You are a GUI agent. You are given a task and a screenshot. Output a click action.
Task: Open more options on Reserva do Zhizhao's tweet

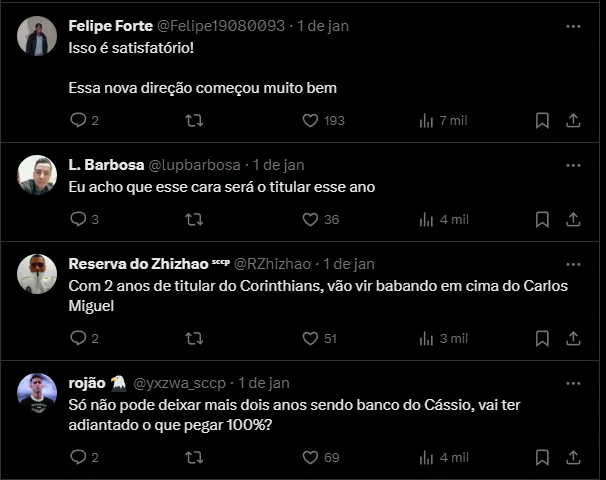point(573,264)
